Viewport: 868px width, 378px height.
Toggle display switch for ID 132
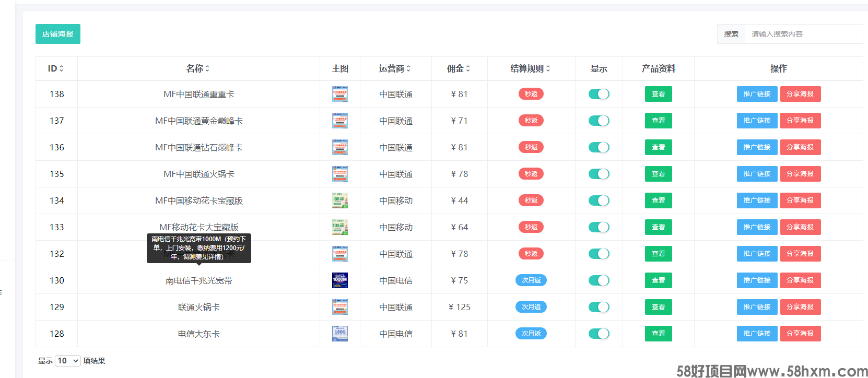click(599, 254)
